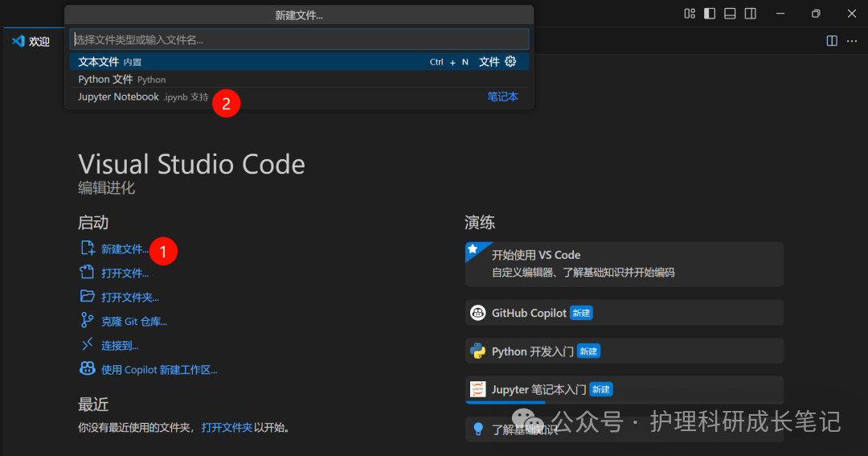Click the 新建文件... link

(125, 249)
